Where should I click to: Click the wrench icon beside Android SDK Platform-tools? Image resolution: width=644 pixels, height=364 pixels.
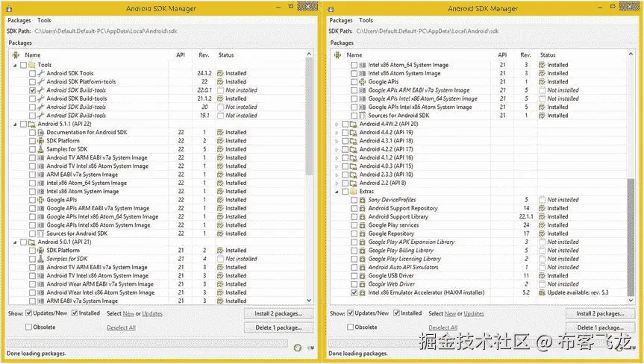point(40,81)
